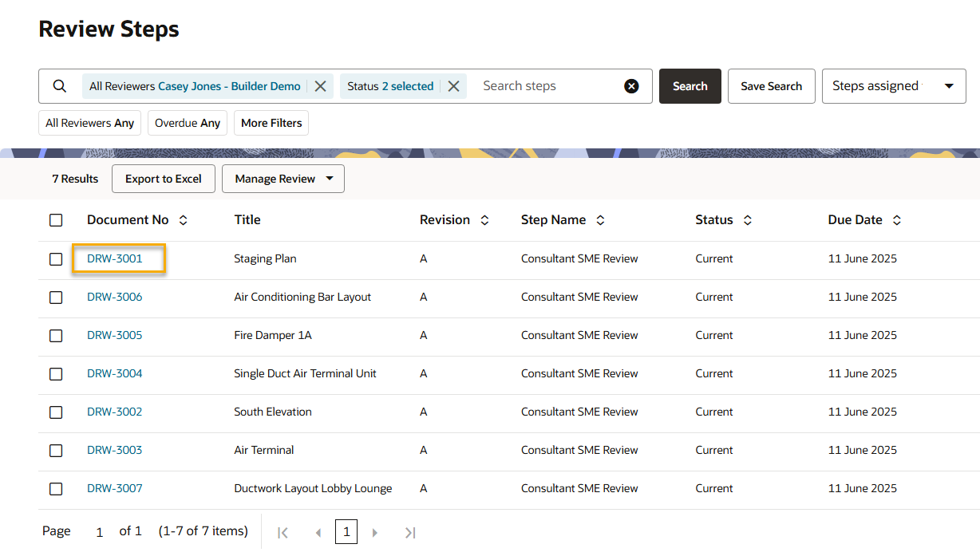Open the Manage Review dropdown
Screen dimensions: 980x556
coord(283,179)
